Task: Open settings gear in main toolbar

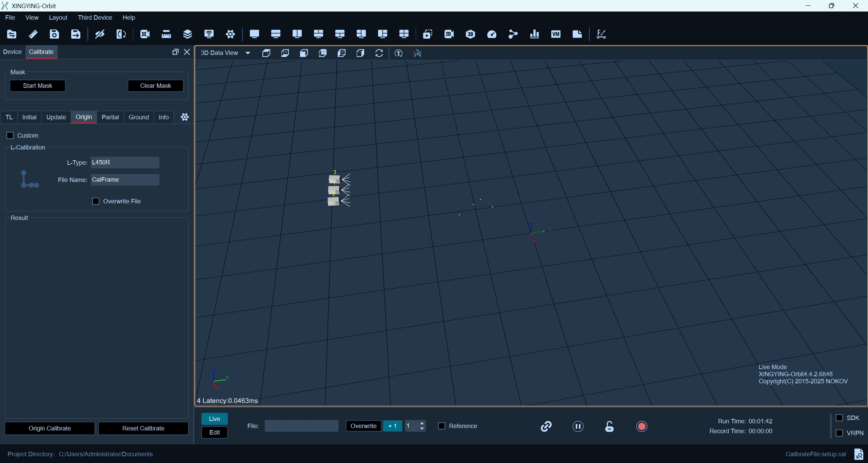Action: (x=230, y=34)
